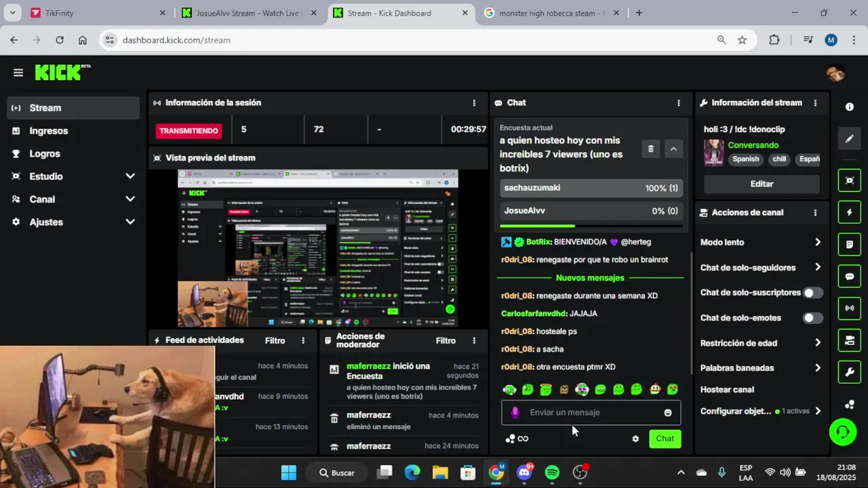This screenshot has width=868, height=488.
Task: Toggle the moderator log document icon
Action: click(x=850, y=244)
